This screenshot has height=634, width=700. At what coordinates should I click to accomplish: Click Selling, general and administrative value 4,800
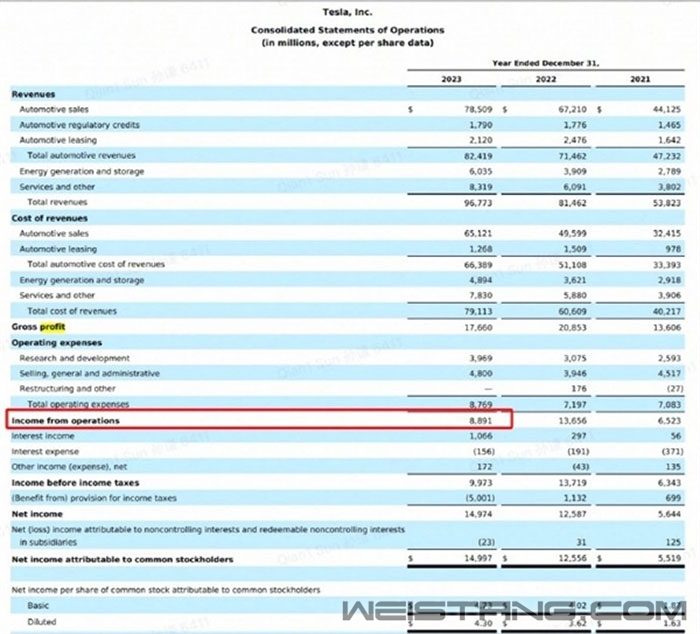(x=481, y=374)
